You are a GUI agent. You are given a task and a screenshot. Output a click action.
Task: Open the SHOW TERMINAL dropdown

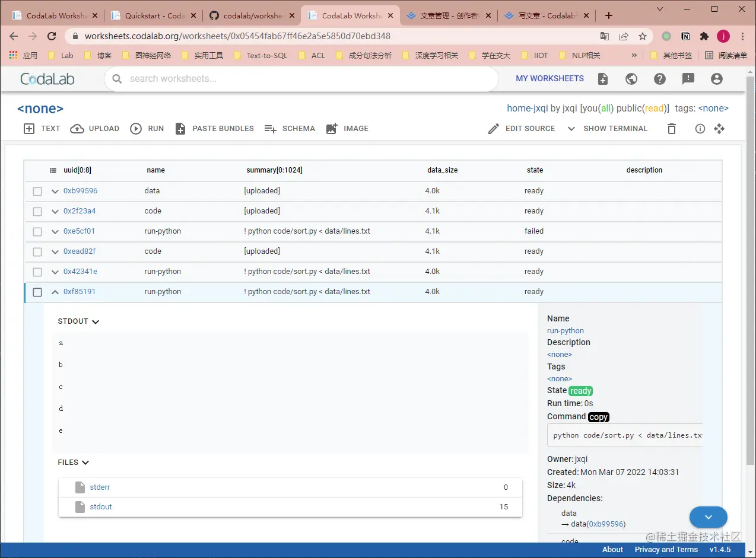click(x=608, y=129)
